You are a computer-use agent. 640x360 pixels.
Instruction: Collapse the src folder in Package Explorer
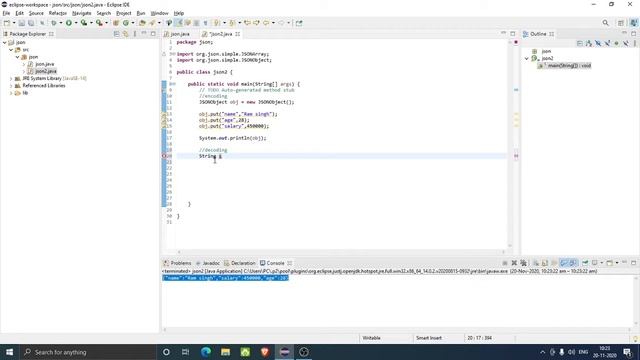click(11, 50)
